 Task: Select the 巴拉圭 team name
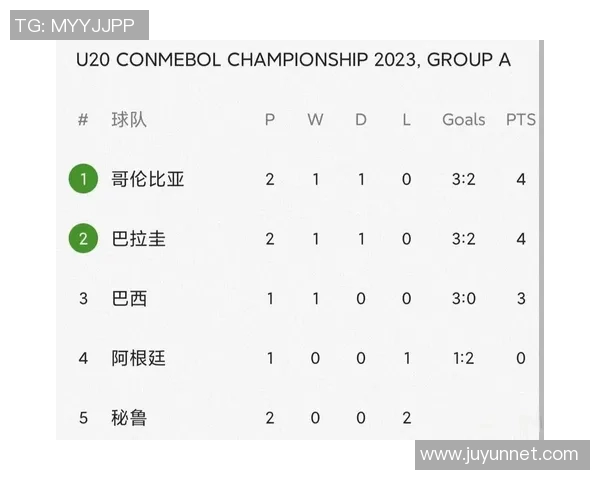(139, 239)
